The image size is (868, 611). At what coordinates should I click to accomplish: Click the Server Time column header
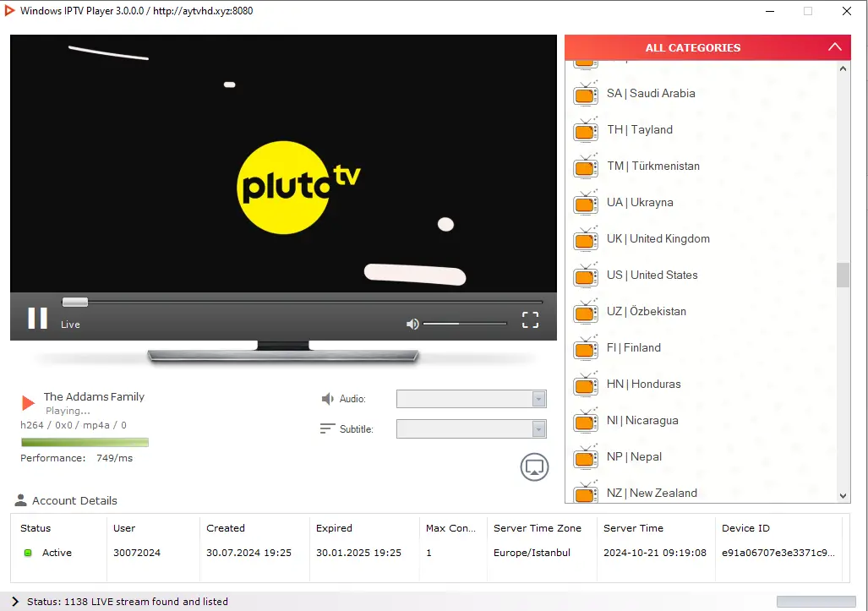pyautogui.click(x=633, y=528)
